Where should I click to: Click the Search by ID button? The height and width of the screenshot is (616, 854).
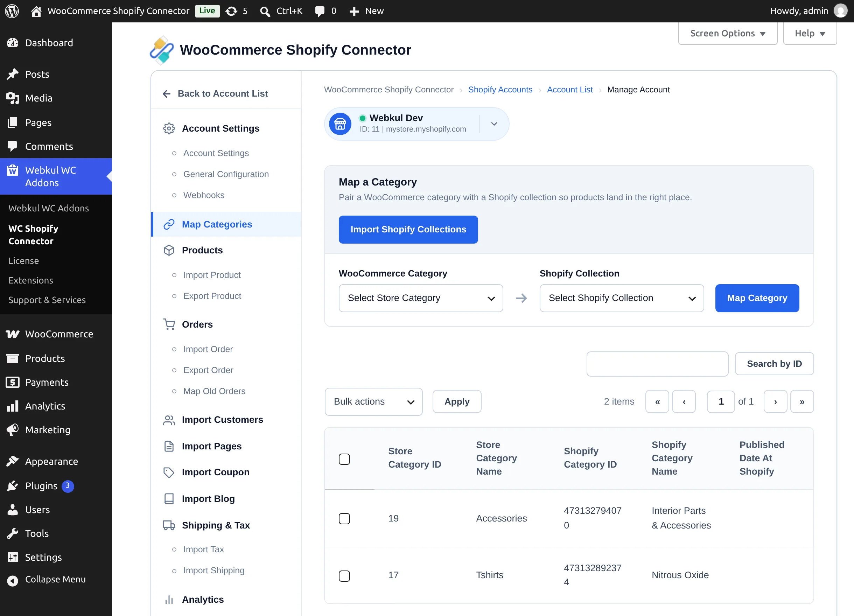point(774,364)
